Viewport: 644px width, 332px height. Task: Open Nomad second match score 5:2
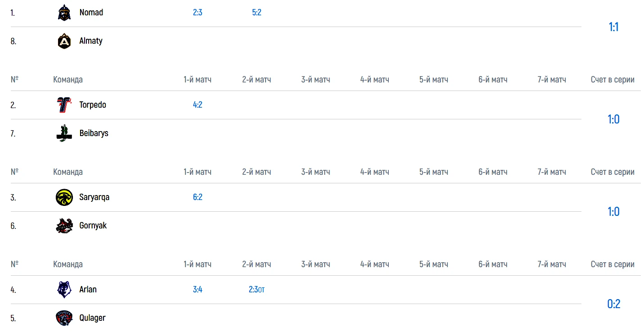tap(257, 13)
